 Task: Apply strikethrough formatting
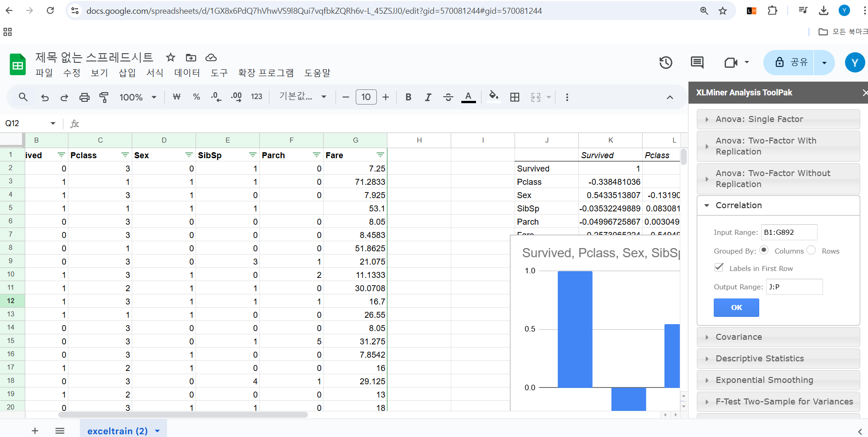[x=448, y=97]
